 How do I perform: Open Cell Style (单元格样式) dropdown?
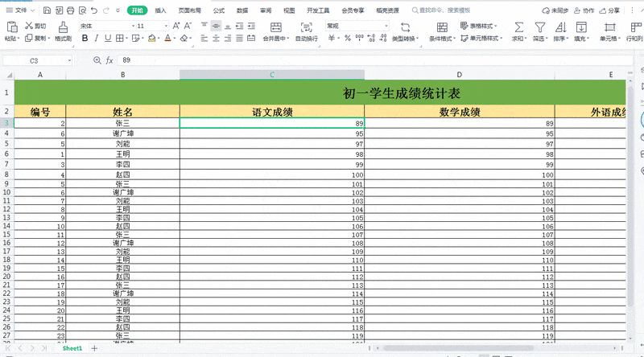[481, 38]
